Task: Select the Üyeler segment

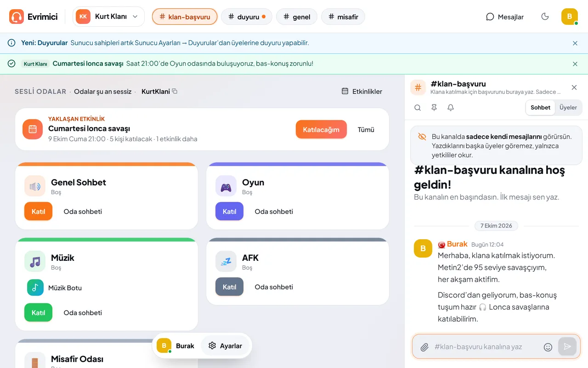Action: (568, 108)
